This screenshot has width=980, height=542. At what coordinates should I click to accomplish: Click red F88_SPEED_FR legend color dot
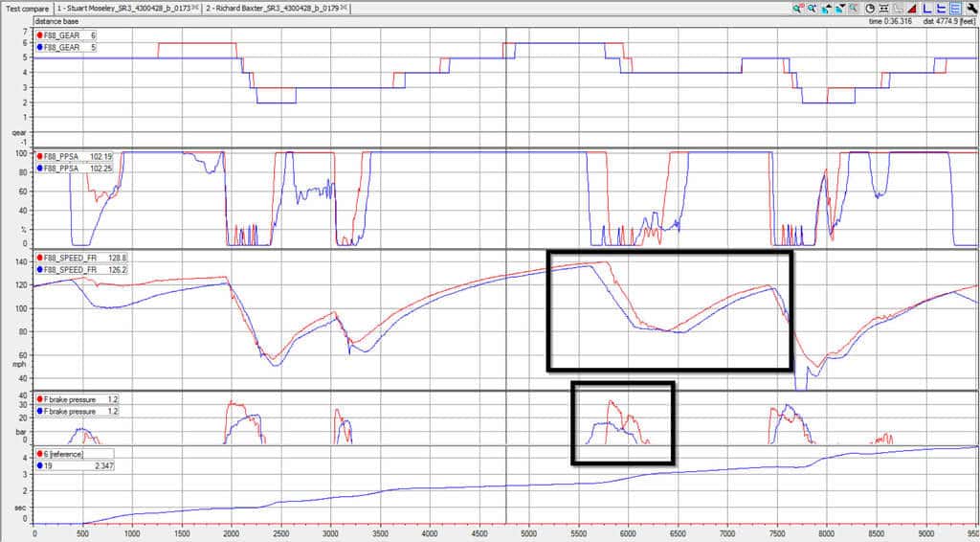pos(38,259)
